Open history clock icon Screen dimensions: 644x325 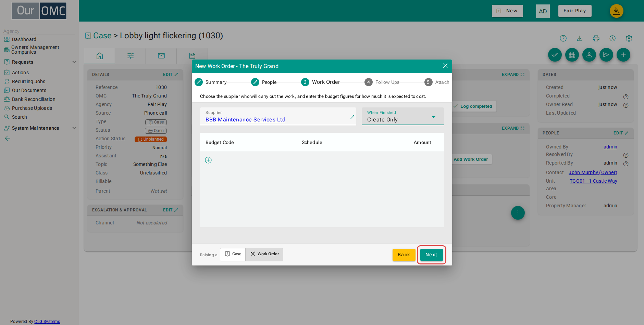point(612,38)
